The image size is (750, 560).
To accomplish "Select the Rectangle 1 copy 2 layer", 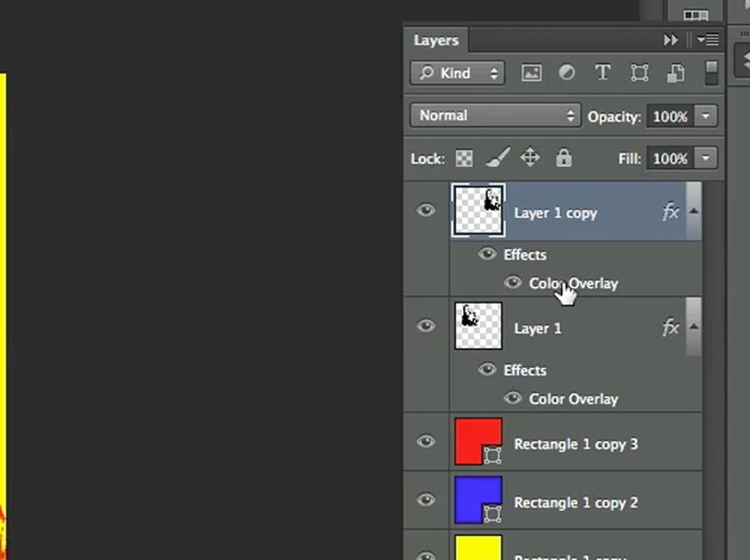I will pyautogui.click(x=575, y=503).
